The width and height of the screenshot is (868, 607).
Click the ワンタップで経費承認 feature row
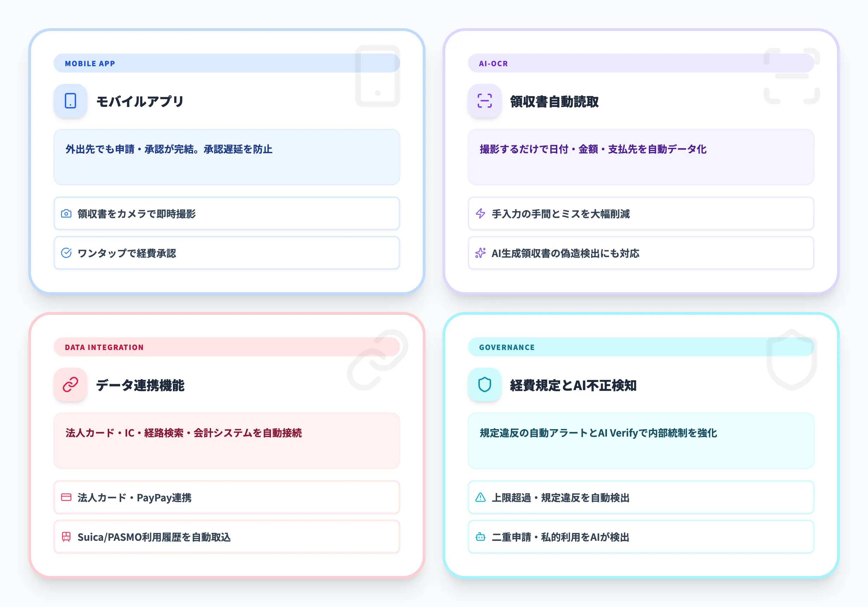click(x=226, y=253)
